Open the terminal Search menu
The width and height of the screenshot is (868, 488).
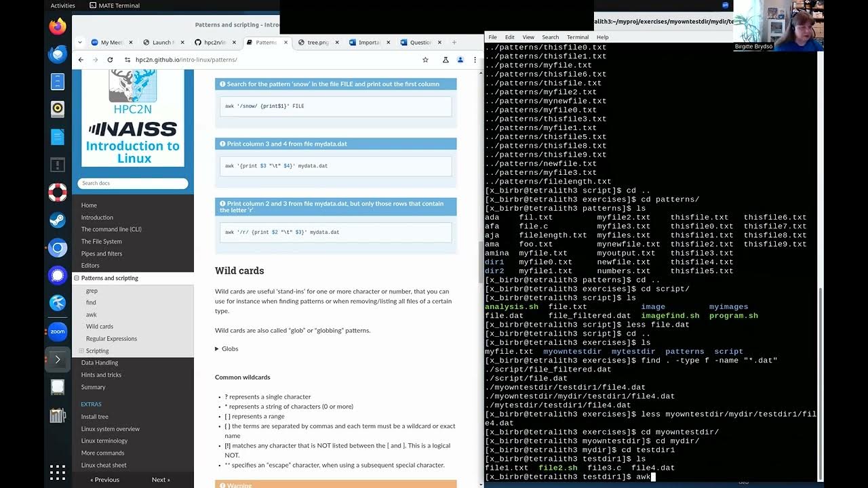click(550, 37)
